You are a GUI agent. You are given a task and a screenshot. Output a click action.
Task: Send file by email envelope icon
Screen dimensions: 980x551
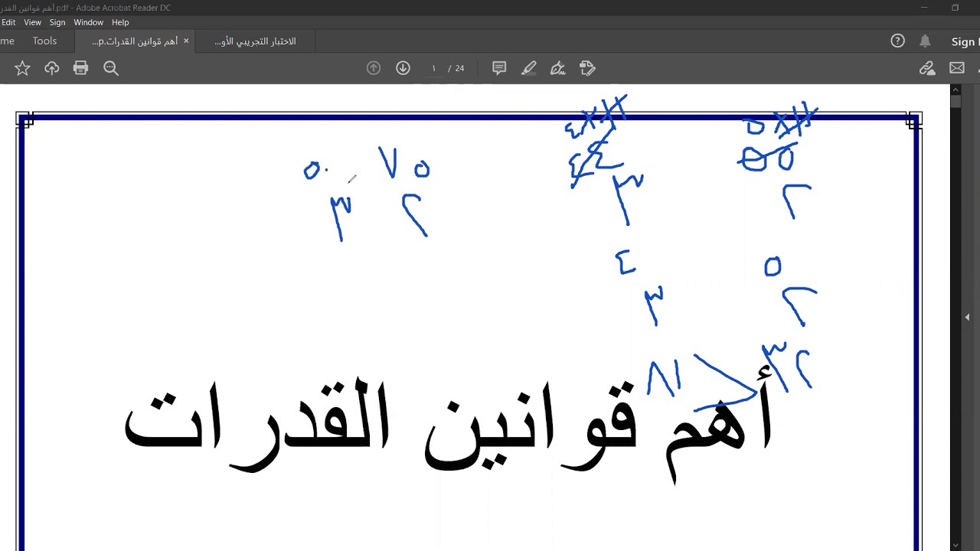coord(956,68)
